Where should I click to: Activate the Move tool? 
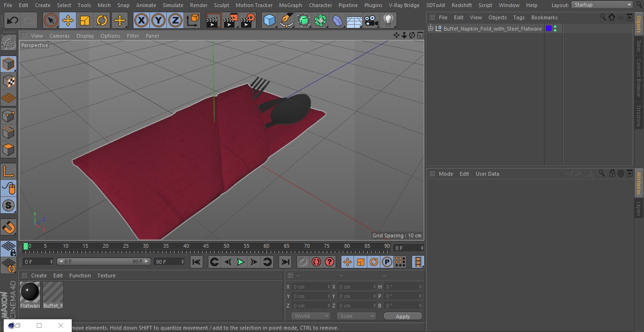point(68,20)
